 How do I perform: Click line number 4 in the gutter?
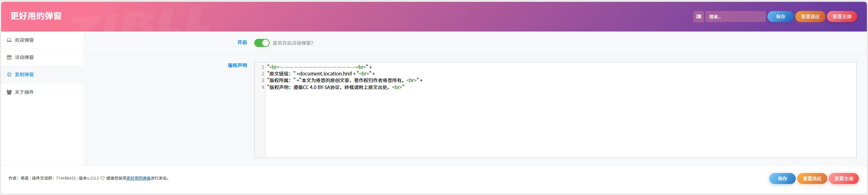coord(263,87)
